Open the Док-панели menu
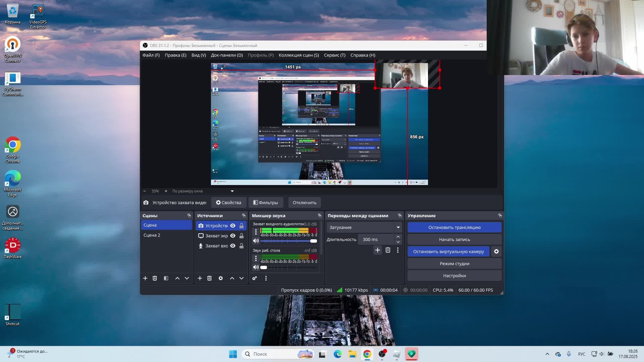Image resolution: width=644 pixels, height=362 pixels. [227, 55]
